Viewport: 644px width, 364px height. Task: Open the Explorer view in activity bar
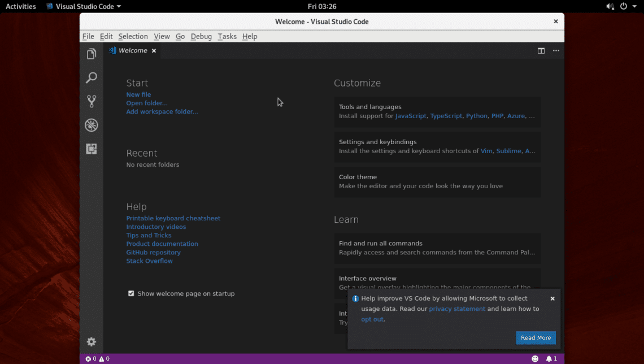[x=92, y=54]
